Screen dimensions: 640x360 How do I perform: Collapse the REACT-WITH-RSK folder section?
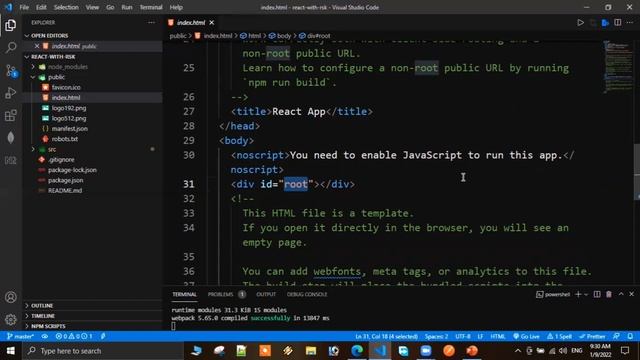coord(53,56)
